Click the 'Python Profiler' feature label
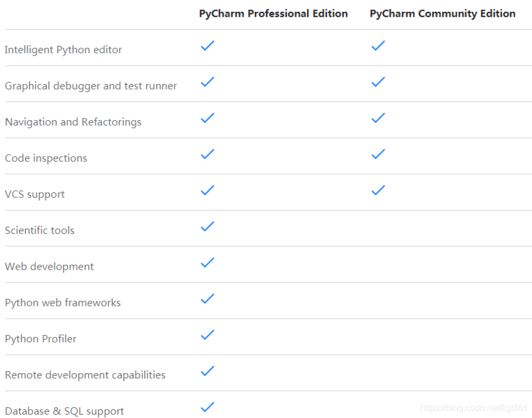 pos(41,339)
